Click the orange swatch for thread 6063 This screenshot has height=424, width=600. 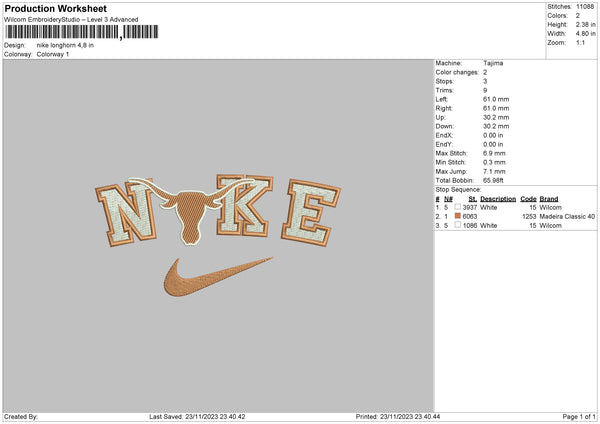click(x=457, y=216)
